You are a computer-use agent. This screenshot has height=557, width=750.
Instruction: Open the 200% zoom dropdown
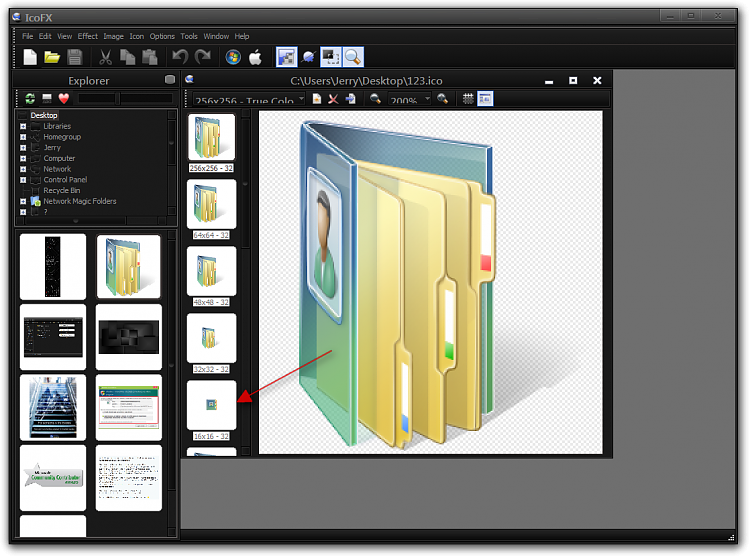[409, 99]
